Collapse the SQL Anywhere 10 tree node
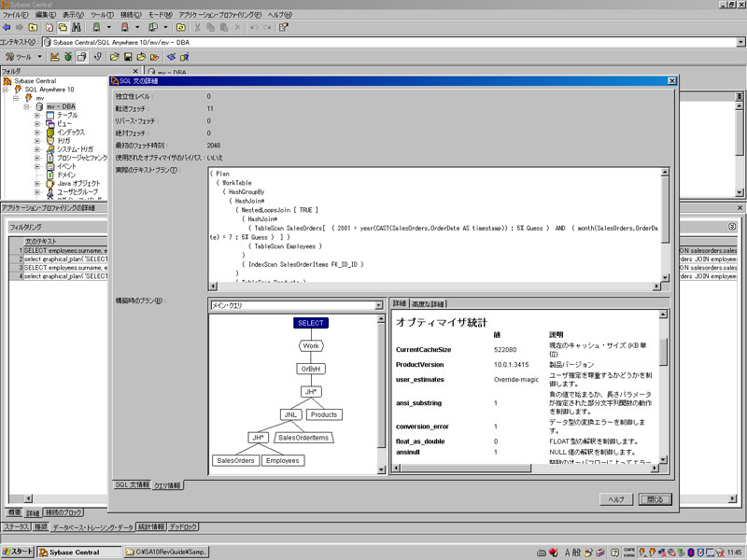This screenshot has width=747, height=560. (x=6, y=90)
